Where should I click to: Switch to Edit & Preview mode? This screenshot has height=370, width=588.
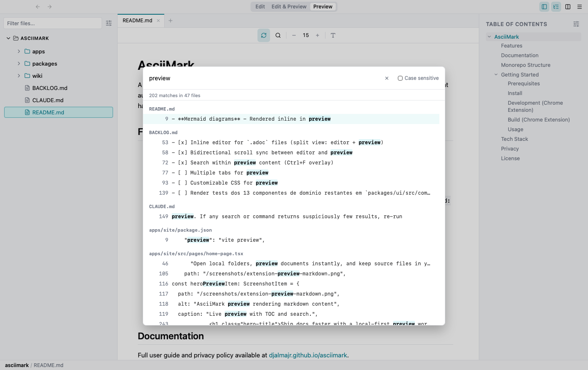(x=289, y=7)
